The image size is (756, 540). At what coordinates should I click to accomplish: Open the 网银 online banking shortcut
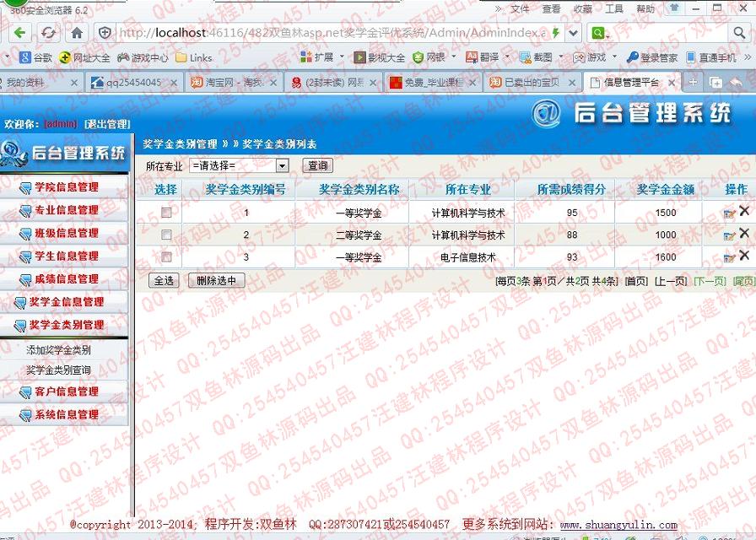429,57
